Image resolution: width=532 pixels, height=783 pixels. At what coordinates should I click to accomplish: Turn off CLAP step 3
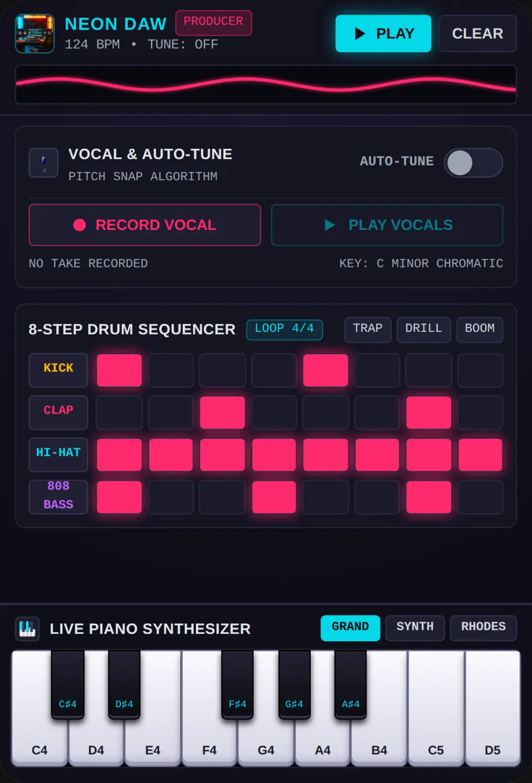tap(222, 413)
